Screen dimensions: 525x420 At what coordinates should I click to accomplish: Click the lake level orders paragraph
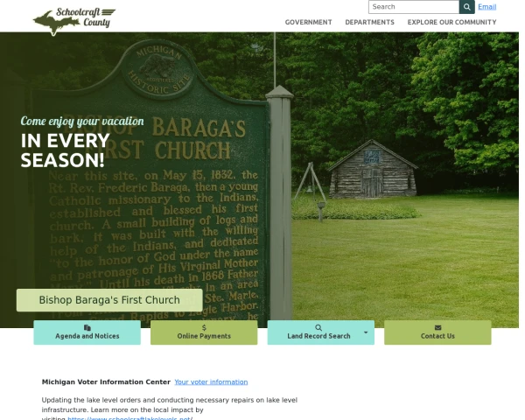(x=170, y=409)
